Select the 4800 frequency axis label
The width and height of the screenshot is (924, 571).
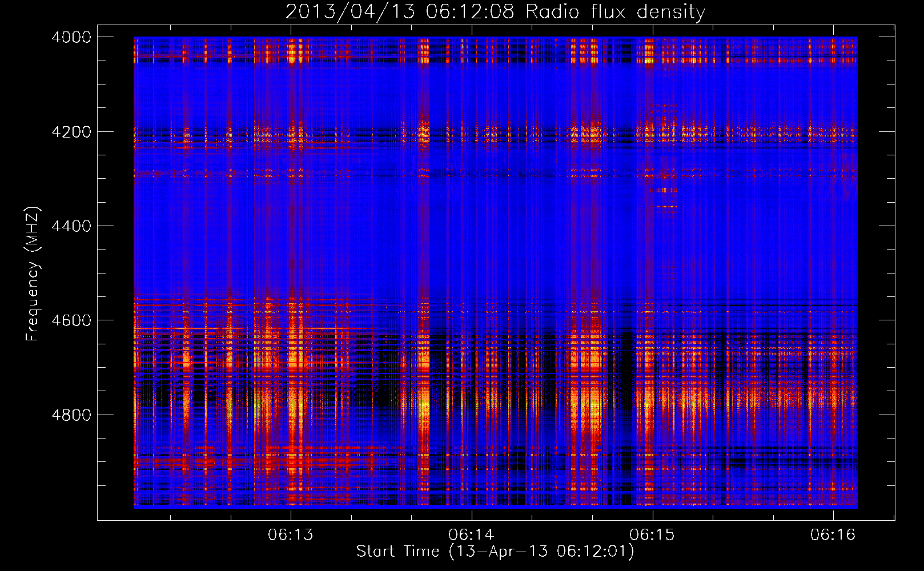click(71, 415)
